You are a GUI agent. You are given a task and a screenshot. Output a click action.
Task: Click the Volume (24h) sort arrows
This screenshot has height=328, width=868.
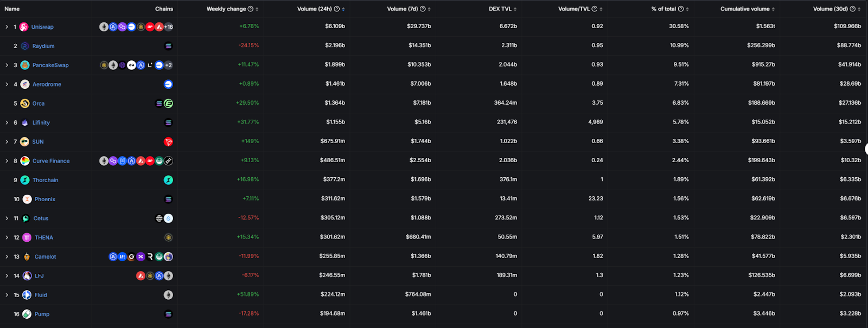pos(343,9)
